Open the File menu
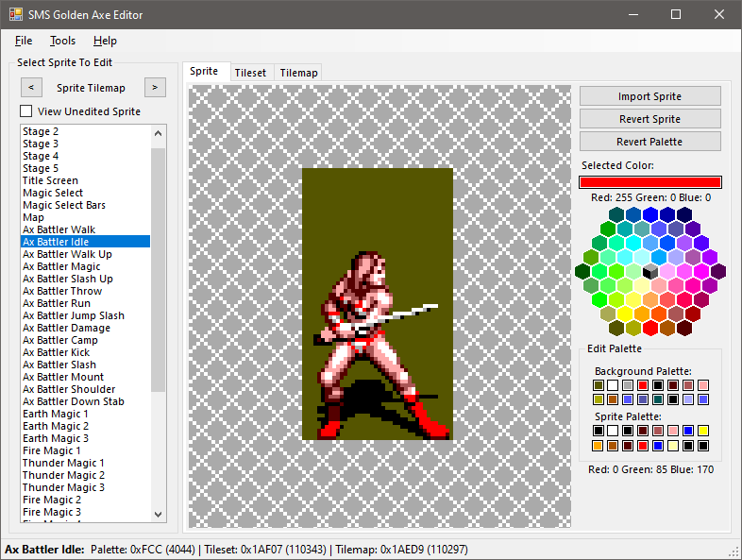 click(x=24, y=41)
